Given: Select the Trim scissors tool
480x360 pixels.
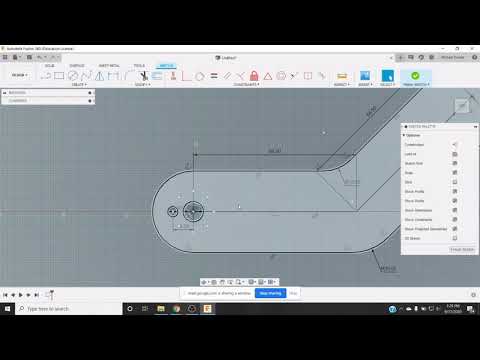Looking at the screenshot, I should (x=144, y=76).
